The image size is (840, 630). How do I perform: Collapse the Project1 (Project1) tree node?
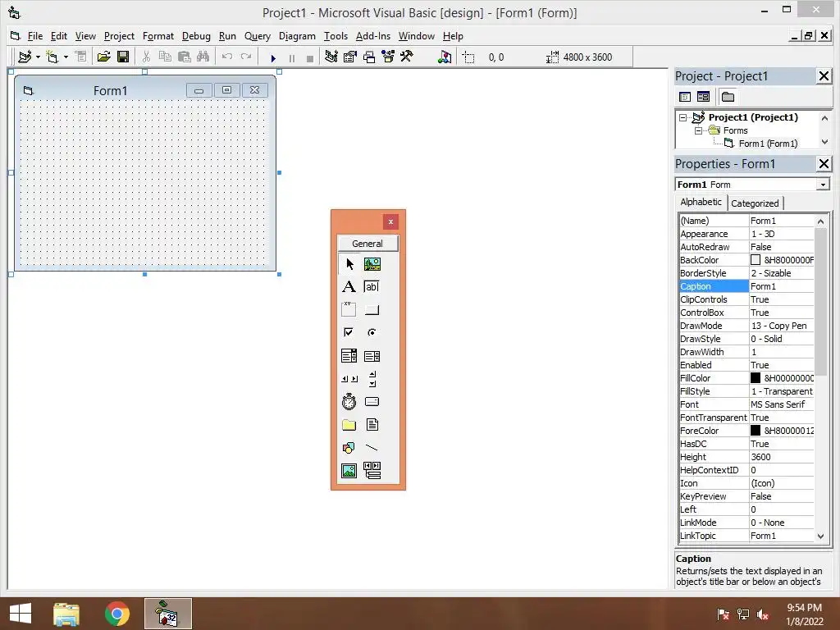[682, 117]
